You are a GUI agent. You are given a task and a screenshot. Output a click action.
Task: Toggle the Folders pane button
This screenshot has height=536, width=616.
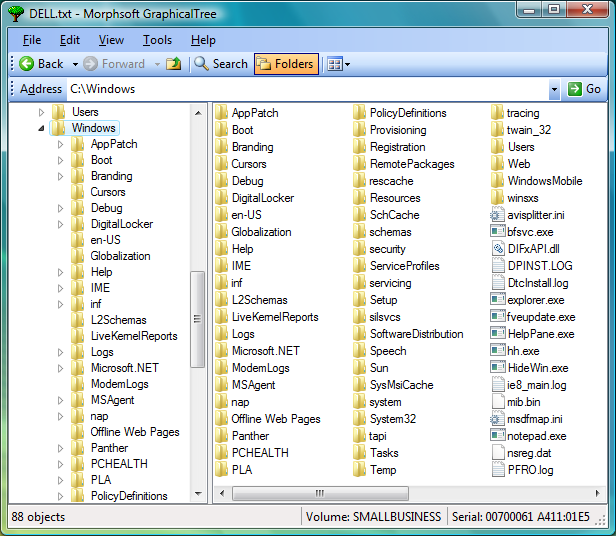tap(286, 64)
